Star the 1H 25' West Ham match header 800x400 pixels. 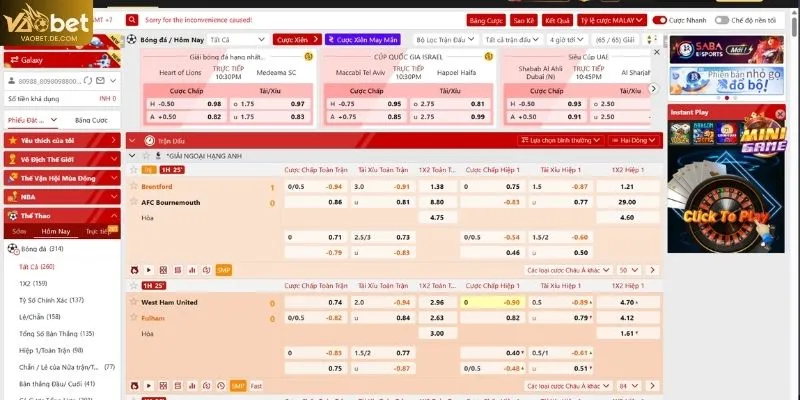click(134, 286)
